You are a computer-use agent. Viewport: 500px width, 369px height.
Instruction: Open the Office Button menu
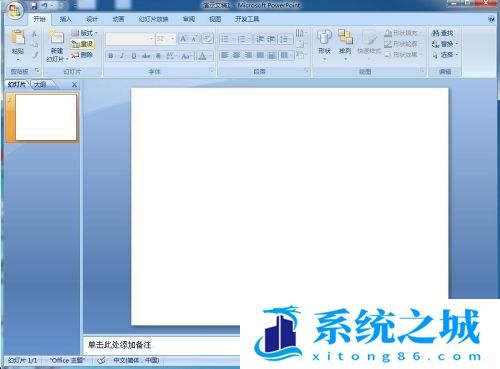pyautogui.click(x=15, y=11)
